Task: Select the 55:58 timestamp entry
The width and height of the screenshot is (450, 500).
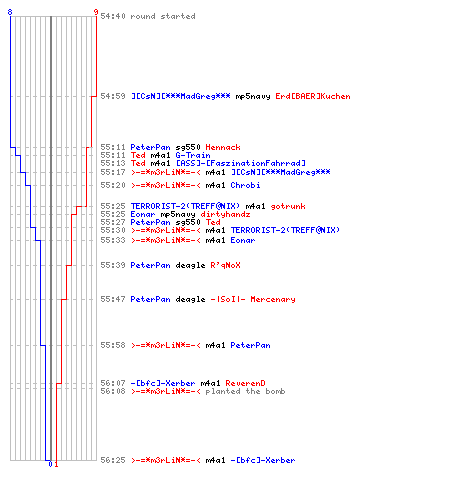Action: click(x=113, y=345)
